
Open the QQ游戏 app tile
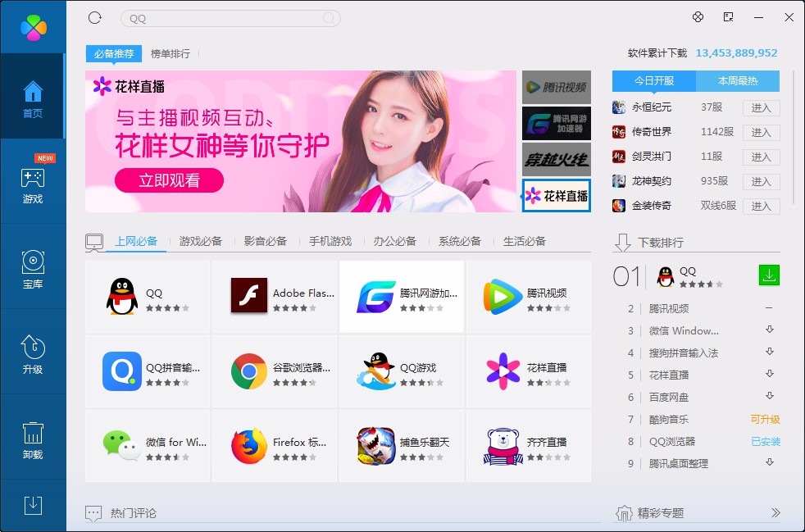(402, 371)
